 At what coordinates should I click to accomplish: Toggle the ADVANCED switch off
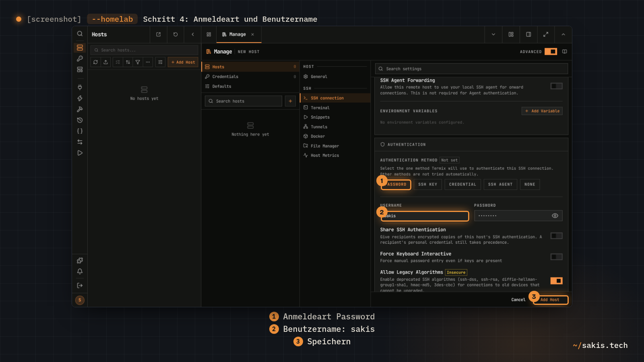(x=551, y=51)
